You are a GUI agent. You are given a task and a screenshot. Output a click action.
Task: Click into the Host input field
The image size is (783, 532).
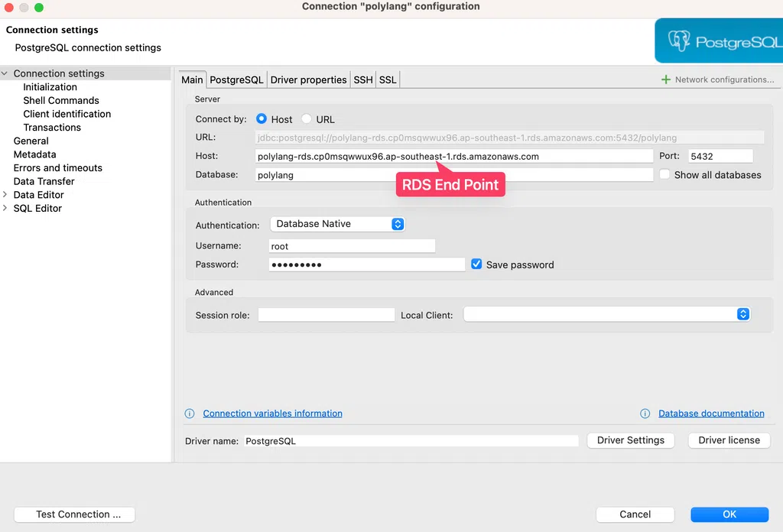(x=454, y=156)
